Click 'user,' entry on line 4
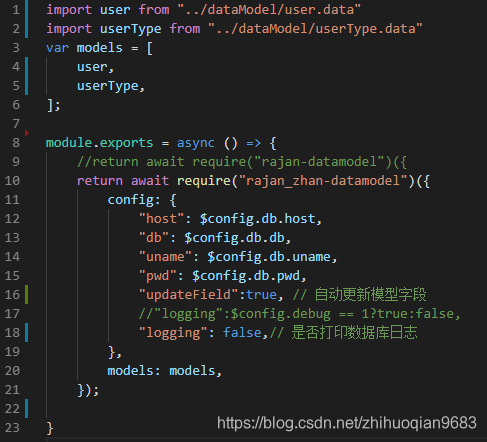 pos(96,67)
